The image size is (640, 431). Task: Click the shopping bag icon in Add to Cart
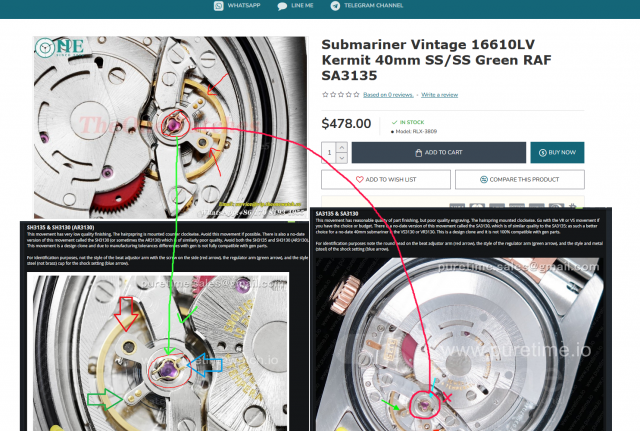click(x=418, y=153)
